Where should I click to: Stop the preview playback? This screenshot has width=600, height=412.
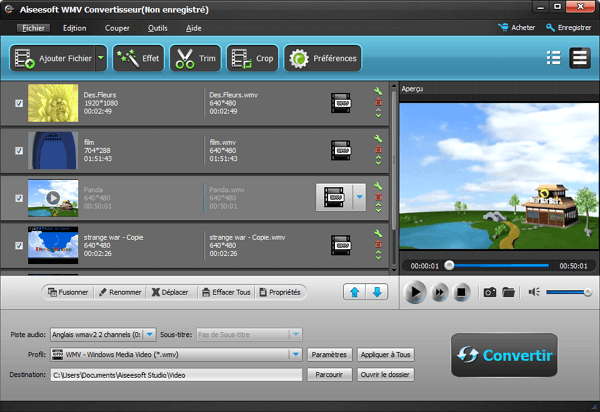461,293
